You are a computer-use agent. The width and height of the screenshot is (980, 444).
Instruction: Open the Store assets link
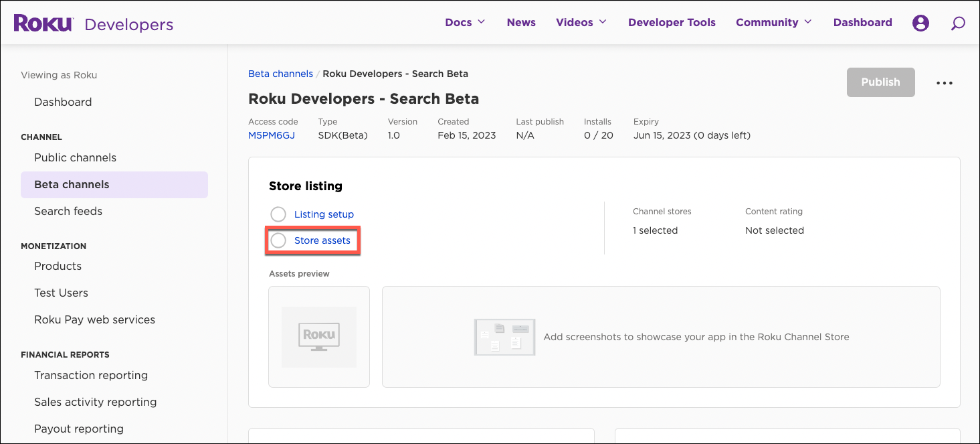(x=322, y=240)
